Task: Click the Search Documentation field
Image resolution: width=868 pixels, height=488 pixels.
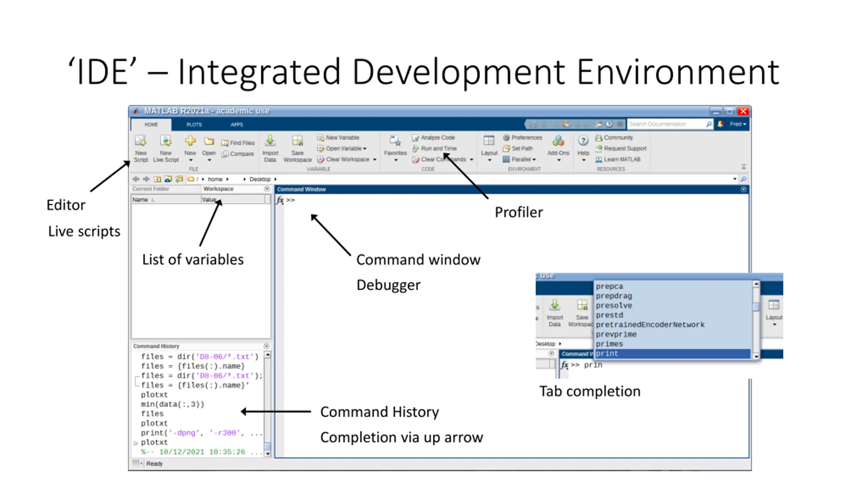Action: click(x=665, y=124)
